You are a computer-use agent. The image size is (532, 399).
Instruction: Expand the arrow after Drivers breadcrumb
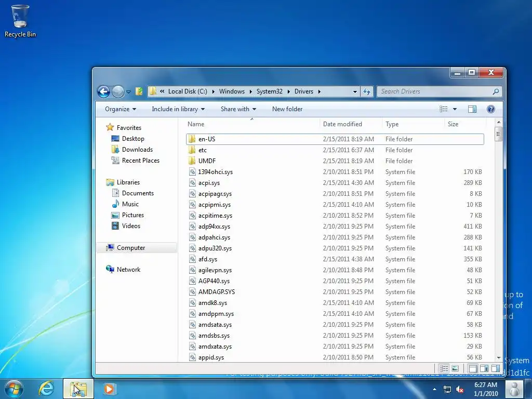tap(320, 91)
